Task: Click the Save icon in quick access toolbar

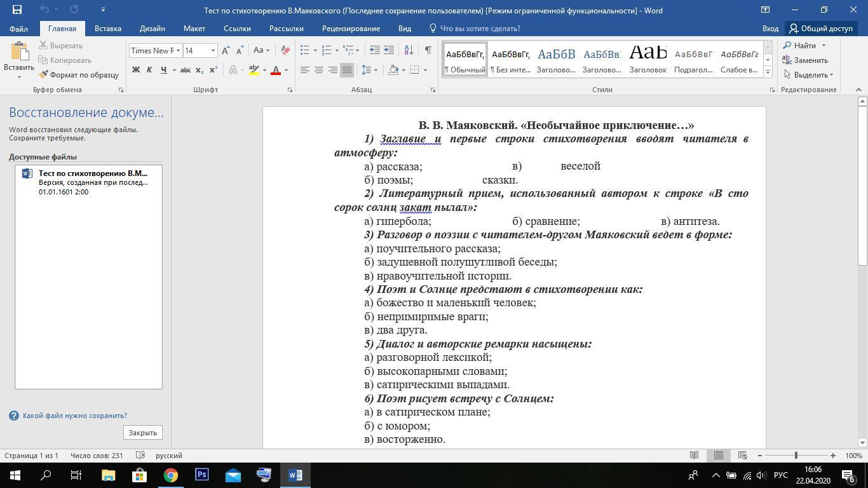Action: tap(17, 10)
